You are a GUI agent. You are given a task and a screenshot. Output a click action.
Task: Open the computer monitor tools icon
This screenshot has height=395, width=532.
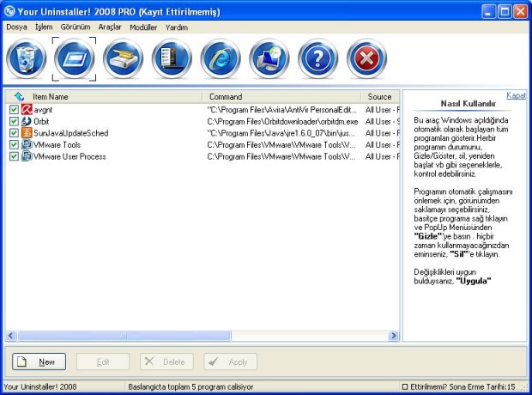point(269,58)
